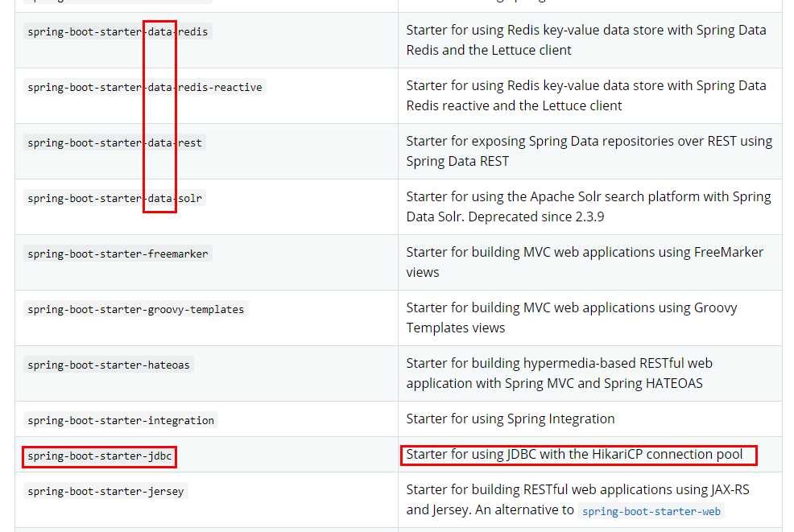Select spring-boot-starter-hateoas code label
The width and height of the screenshot is (794, 532).
pos(109,365)
